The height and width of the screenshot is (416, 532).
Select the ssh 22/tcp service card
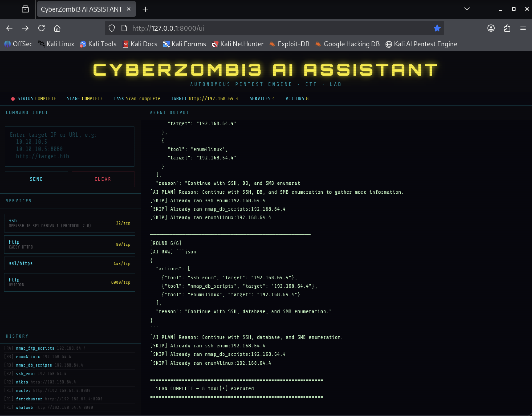[69, 223]
